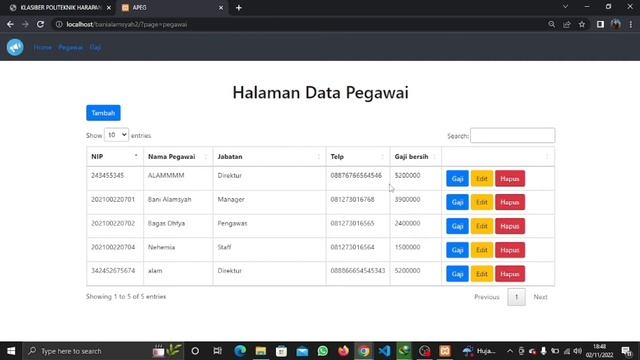Open browser zoom magnifier icon
Screen dimensions: 640x360
(551, 24)
